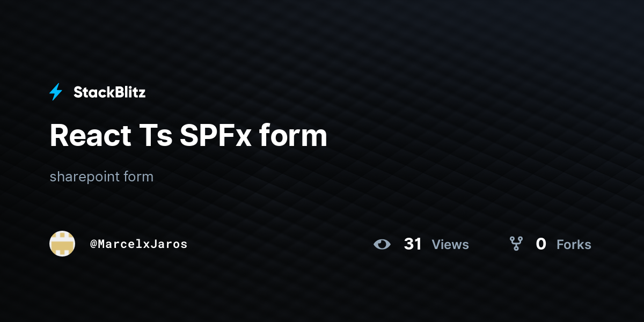The height and width of the screenshot is (322, 644).
Task: Click the Forks label
Action: (x=574, y=245)
